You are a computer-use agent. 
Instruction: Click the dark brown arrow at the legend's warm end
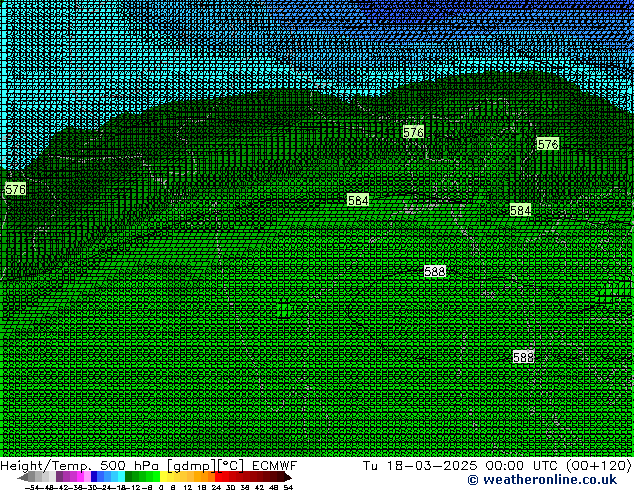(287, 477)
